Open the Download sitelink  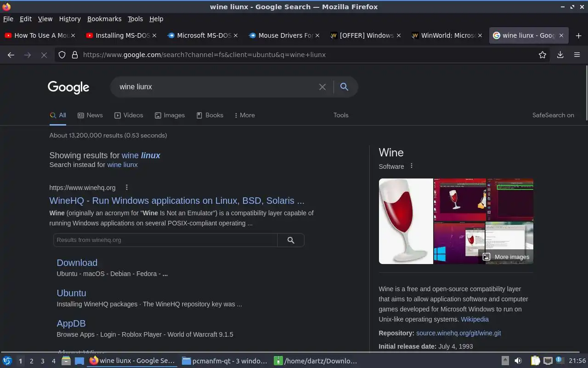pos(77,263)
